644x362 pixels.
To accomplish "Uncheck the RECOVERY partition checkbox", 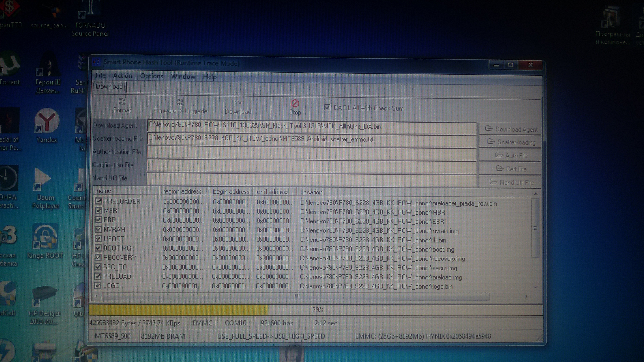I will point(98,257).
